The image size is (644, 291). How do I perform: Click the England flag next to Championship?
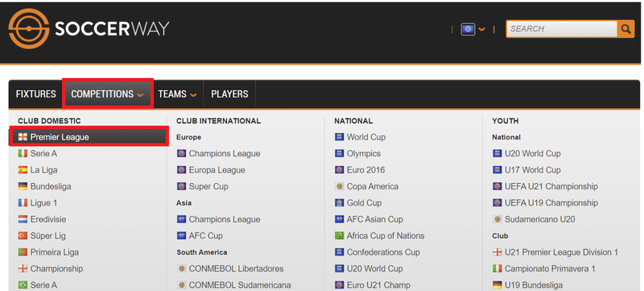[x=23, y=268]
